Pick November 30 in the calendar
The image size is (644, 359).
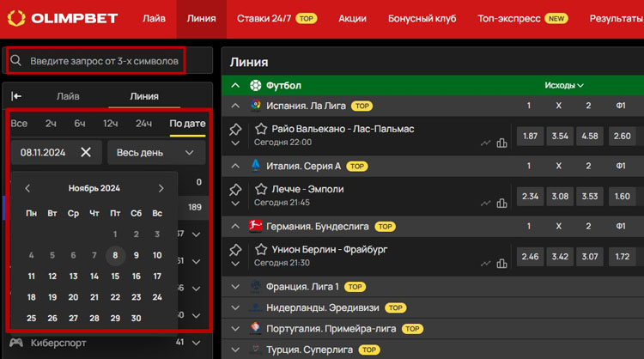[x=137, y=318]
